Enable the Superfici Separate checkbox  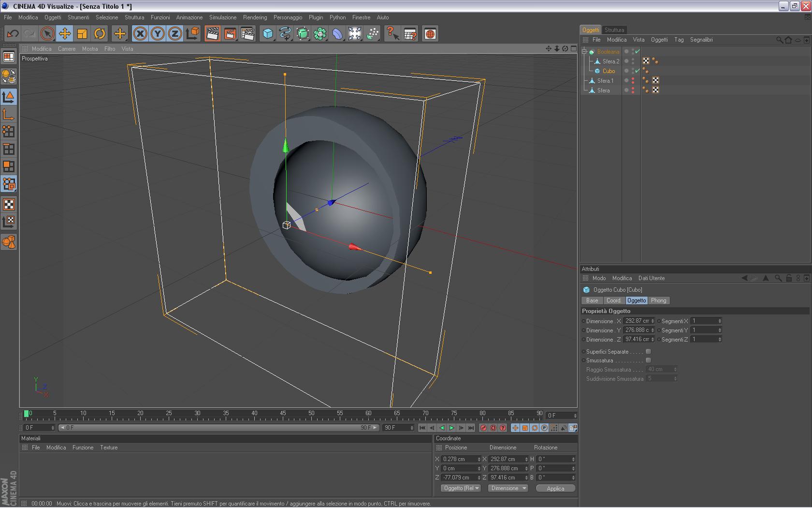tap(648, 352)
